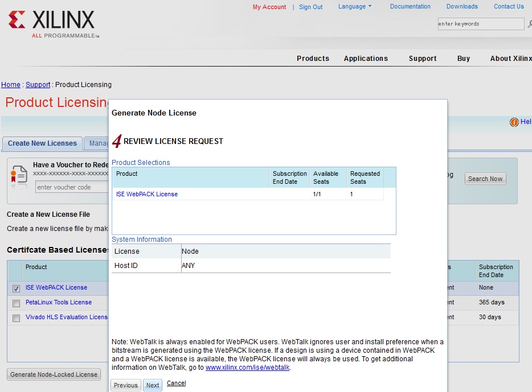532x392 pixels.
Task: Click the 365 days subscription cell
Action: tap(492, 302)
